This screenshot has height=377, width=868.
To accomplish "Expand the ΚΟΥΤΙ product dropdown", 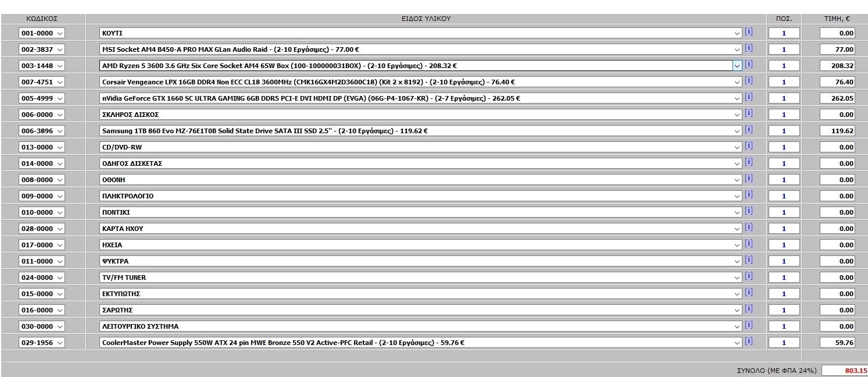I will [x=421, y=33].
